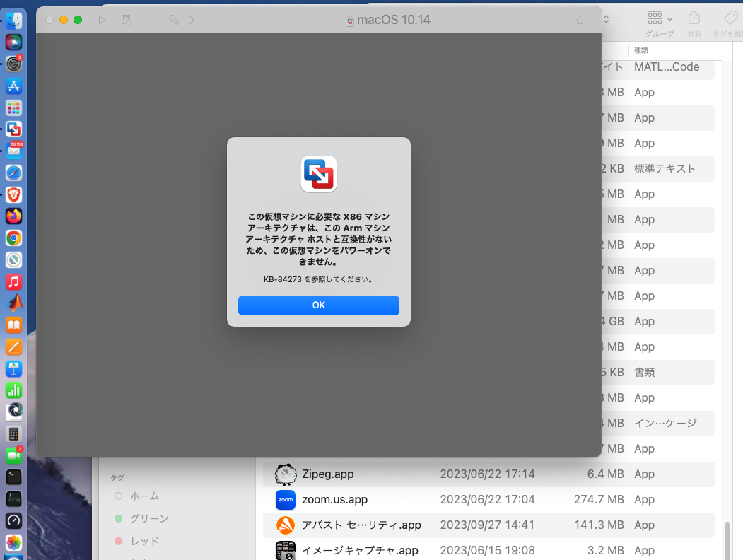743x560 pixels.
Task: Open the App Store Dock icon
Action: point(13,86)
